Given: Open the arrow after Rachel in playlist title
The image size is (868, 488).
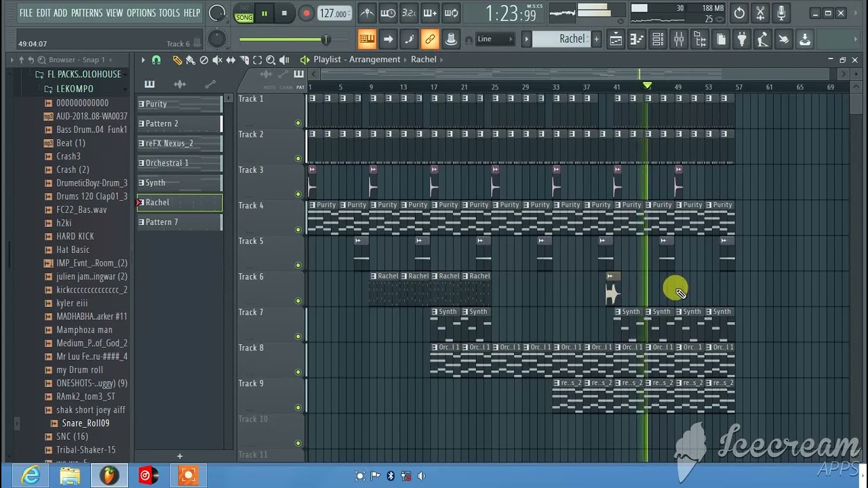Looking at the screenshot, I should 441,60.
